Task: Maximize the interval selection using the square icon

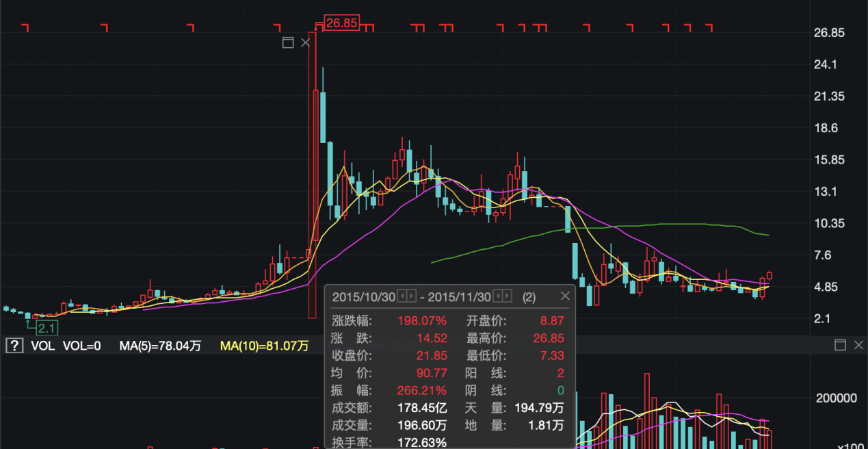Action: 288,42
